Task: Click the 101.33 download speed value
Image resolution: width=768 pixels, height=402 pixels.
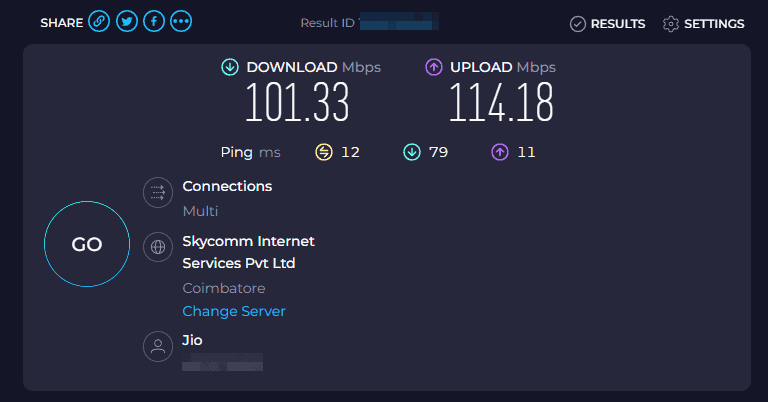Action: [x=297, y=102]
